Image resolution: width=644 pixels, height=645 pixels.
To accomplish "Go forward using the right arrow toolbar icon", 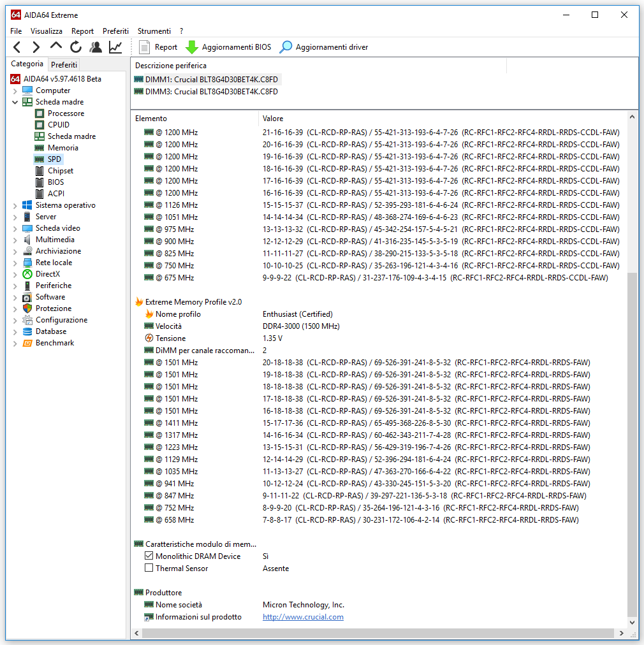I will pos(36,47).
